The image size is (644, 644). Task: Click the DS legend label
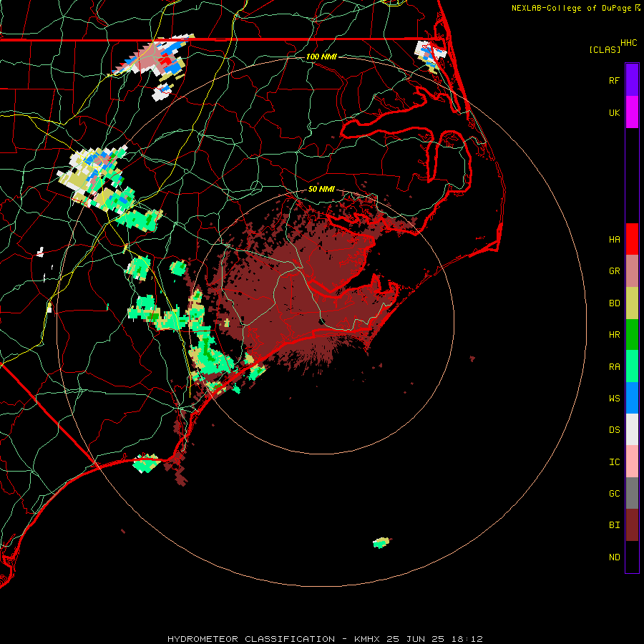[614, 430]
